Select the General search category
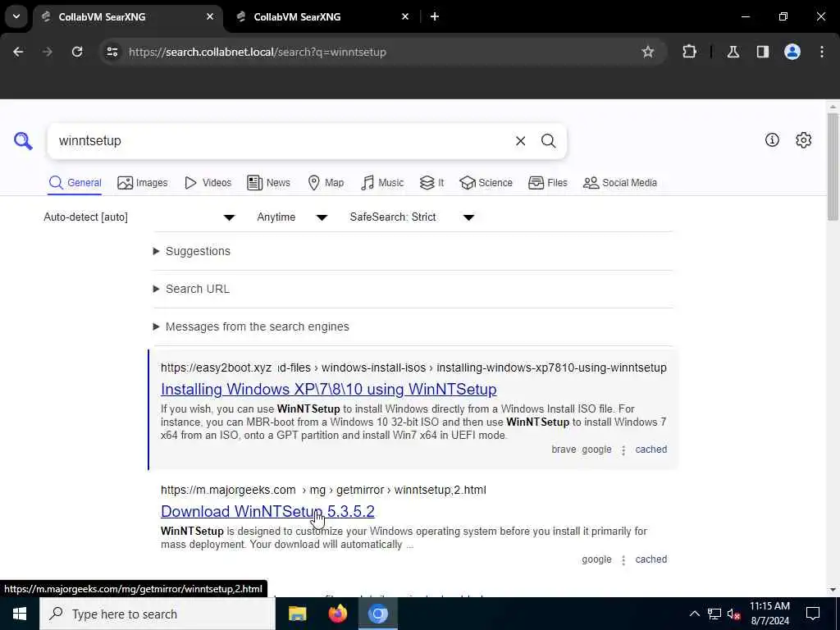This screenshot has height=630, width=840. 75,183
